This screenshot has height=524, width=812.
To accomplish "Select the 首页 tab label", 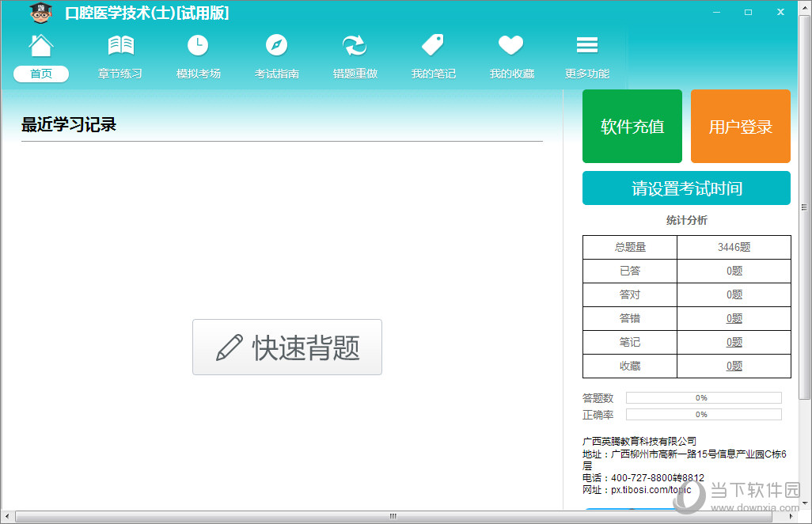I will (41, 74).
